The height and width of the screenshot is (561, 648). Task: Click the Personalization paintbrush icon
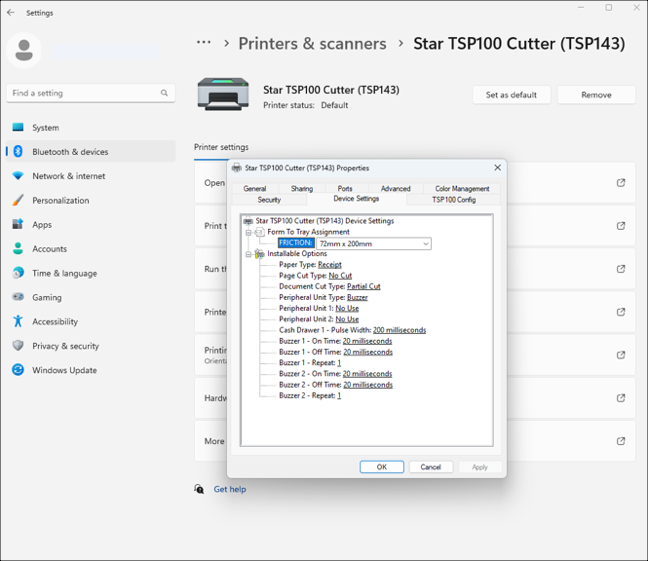click(18, 200)
